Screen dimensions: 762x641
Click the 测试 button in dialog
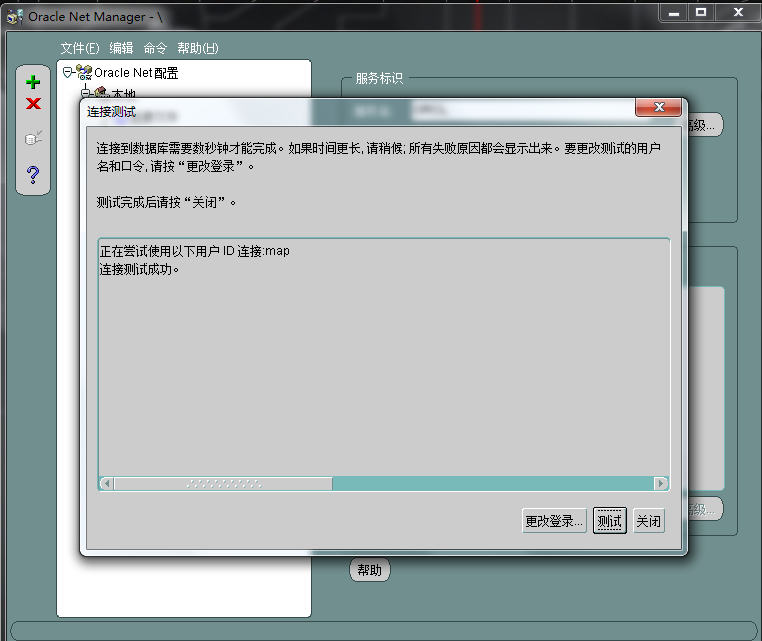609,521
